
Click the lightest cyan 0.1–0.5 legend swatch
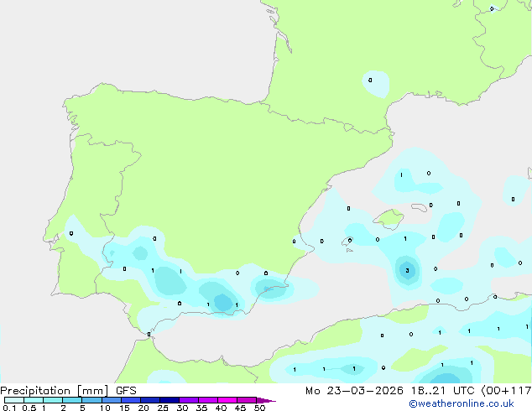click(14, 400)
